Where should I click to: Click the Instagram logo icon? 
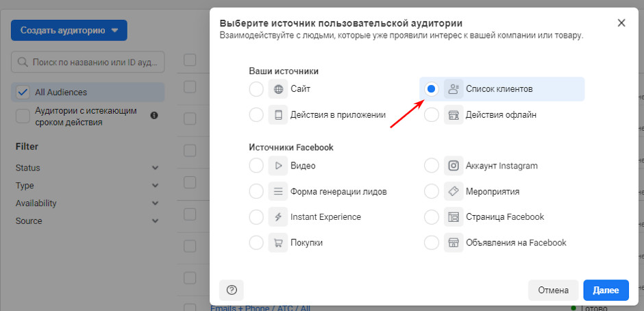coord(454,166)
